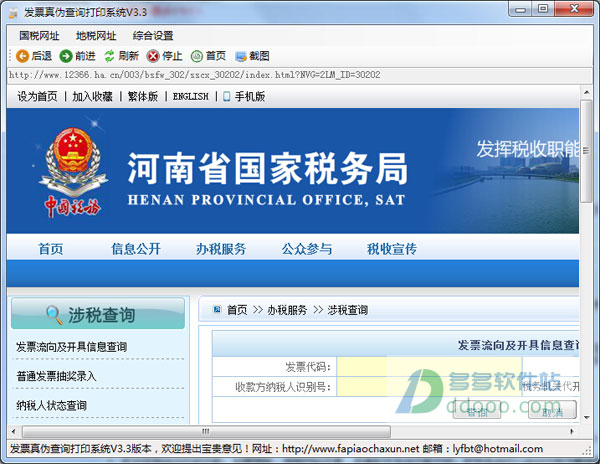This screenshot has height=464, width=600.
Task: Click the vertical scrollbar up arrow
Action: pyautogui.click(x=586, y=92)
